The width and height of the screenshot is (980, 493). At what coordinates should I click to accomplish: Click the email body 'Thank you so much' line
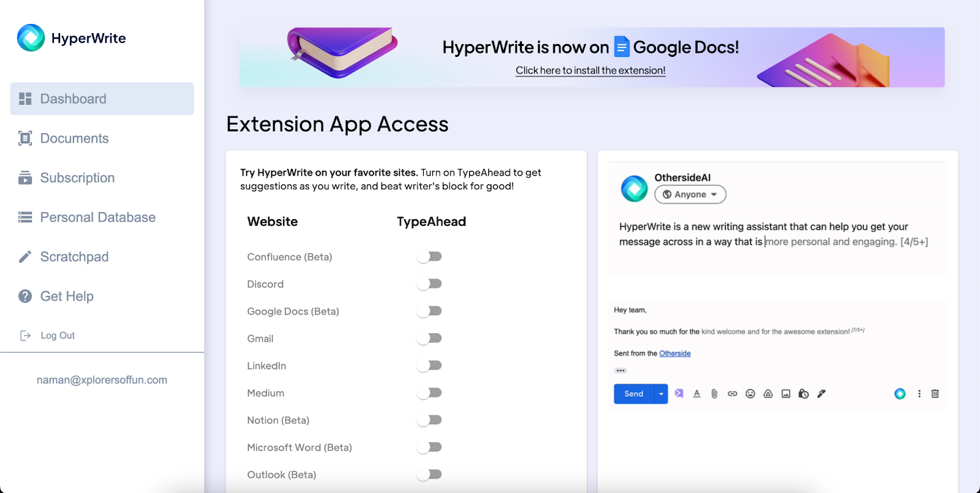739,331
